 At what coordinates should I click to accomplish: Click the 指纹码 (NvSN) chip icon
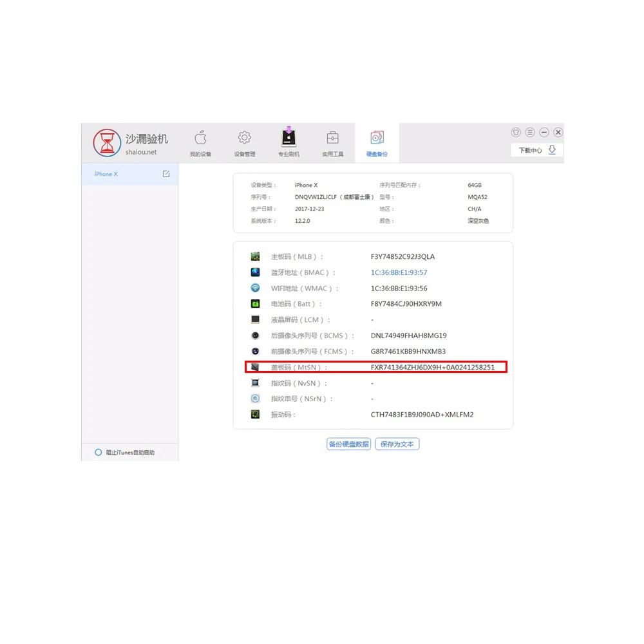[256, 383]
